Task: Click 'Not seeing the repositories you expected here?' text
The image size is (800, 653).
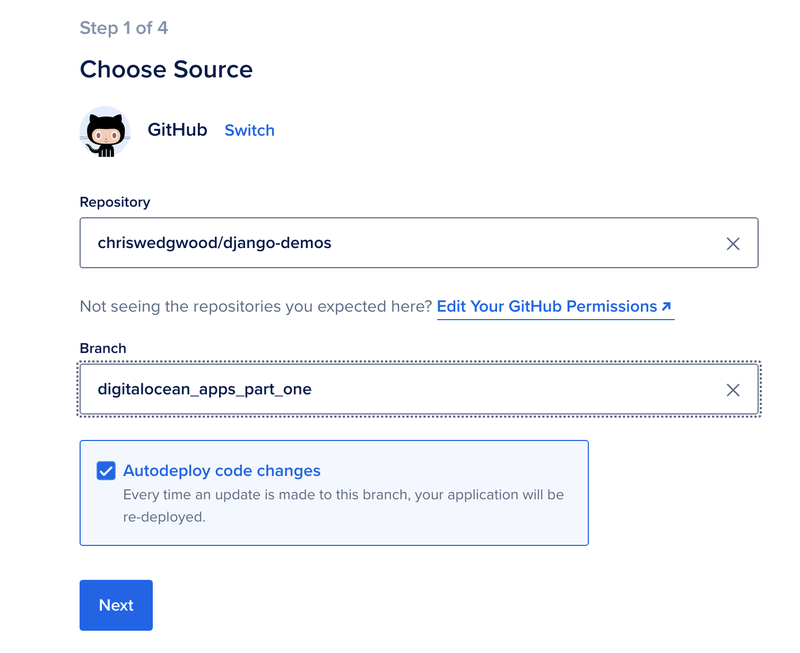Action: tap(256, 306)
